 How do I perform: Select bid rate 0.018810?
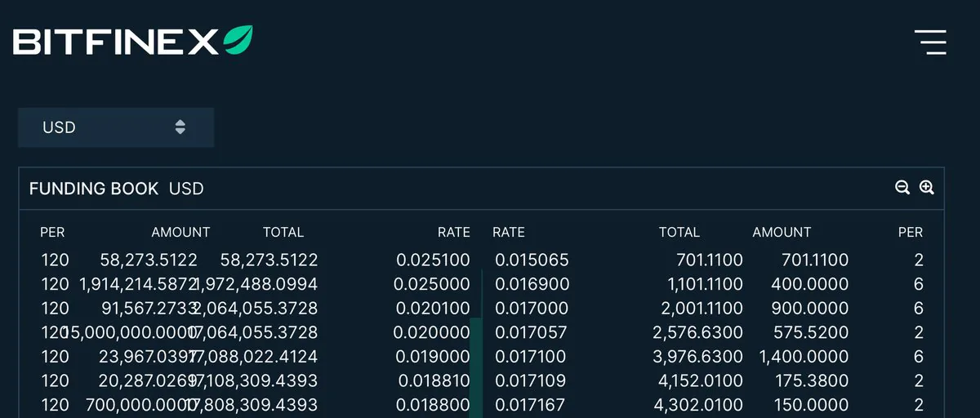coord(434,381)
